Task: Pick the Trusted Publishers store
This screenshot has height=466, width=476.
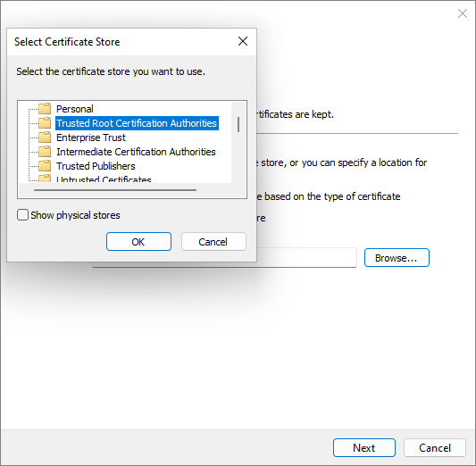Action: click(96, 166)
